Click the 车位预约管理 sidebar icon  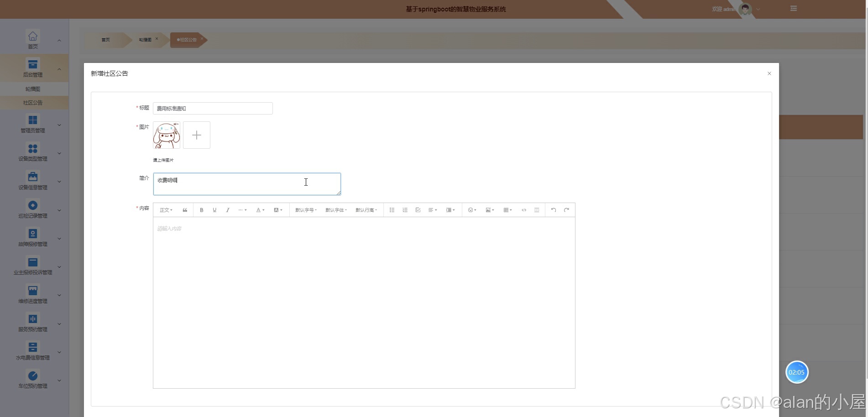coord(33,375)
